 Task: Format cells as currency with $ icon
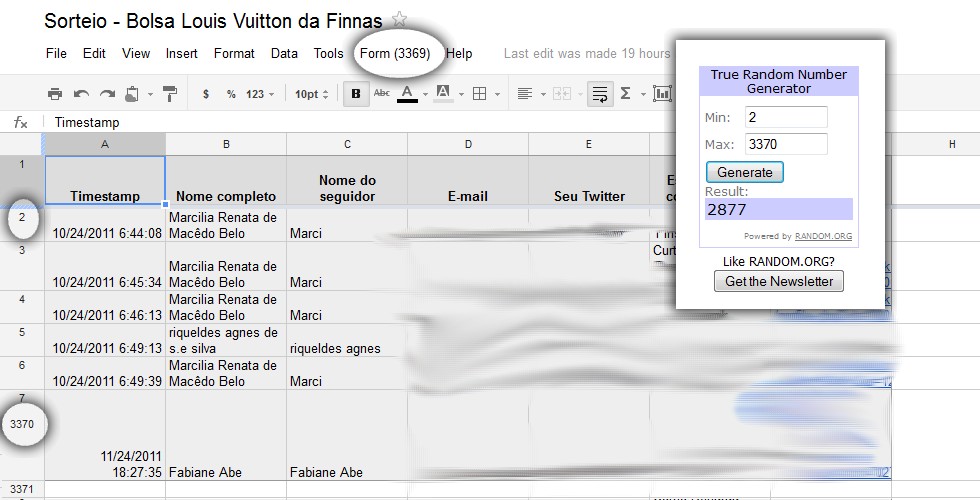[206, 94]
